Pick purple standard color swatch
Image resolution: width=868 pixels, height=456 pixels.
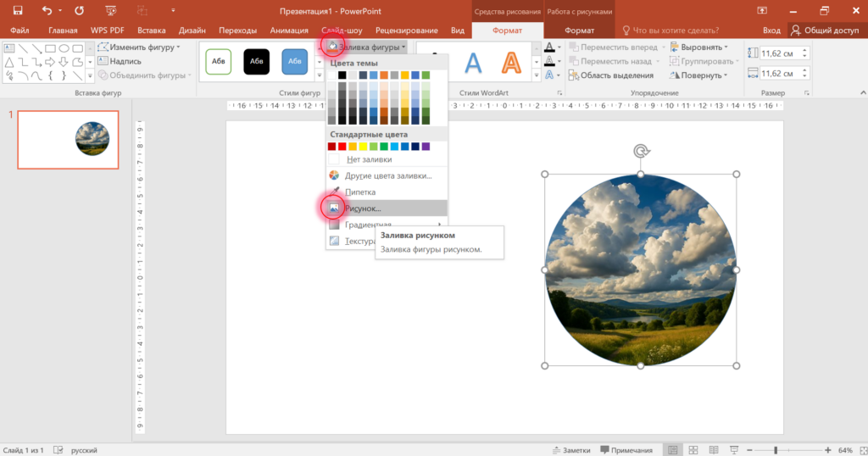[x=426, y=147]
